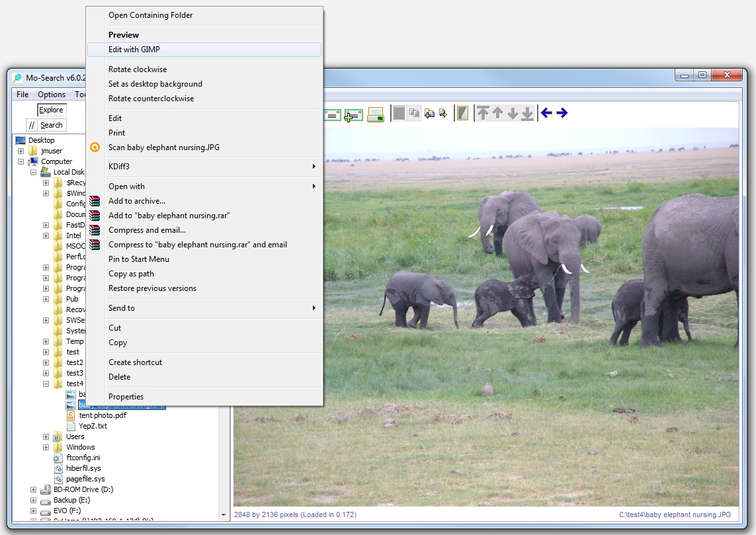
Task: Open a new email message icon
Action: point(332,114)
